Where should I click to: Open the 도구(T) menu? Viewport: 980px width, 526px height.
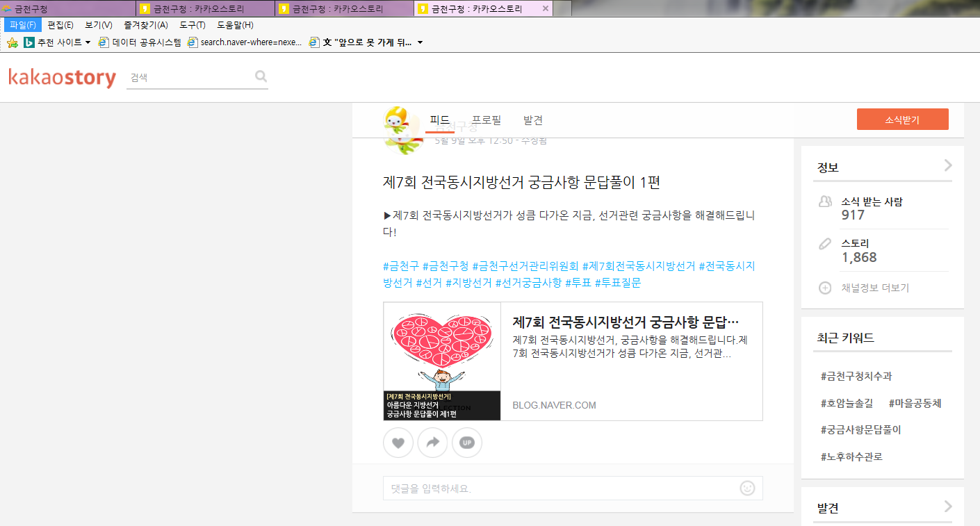pyautogui.click(x=193, y=25)
